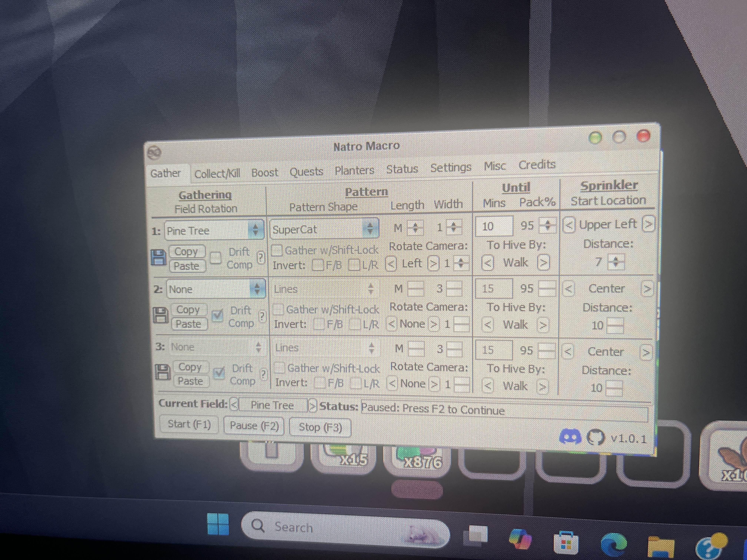This screenshot has height=560, width=747.
Task: Open the GitHub icon link
Action: click(596, 437)
